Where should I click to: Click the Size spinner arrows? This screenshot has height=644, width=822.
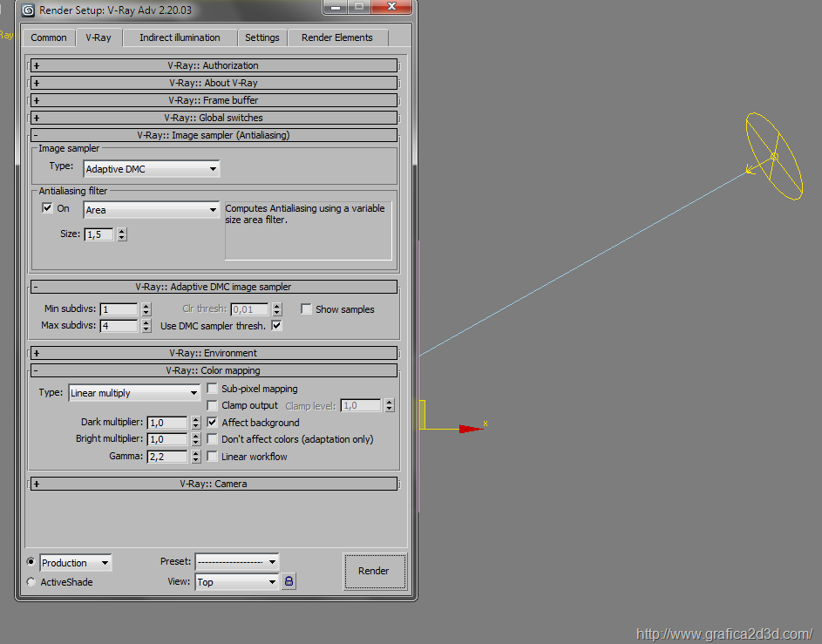tap(122, 234)
